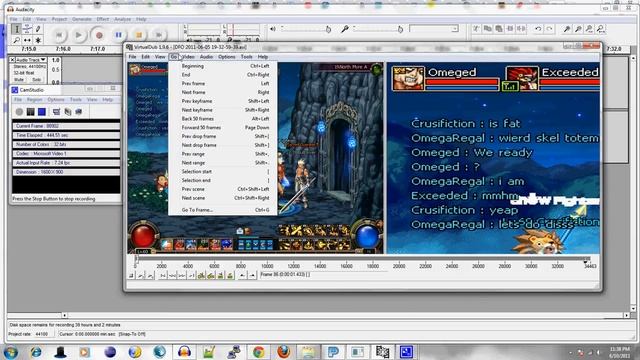Open Google Chrome from the taskbar
Image resolution: width=640 pixels, height=360 pixels.
point(258,352)
